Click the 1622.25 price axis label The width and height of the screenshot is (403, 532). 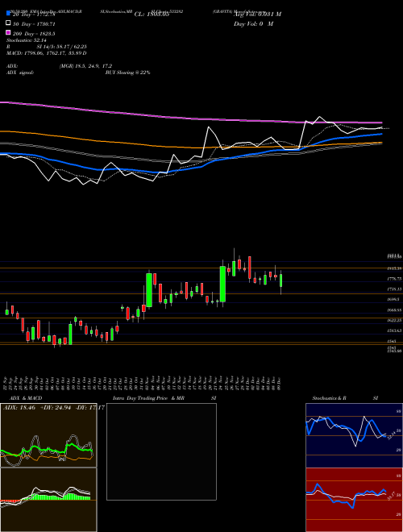coord(395,320)
